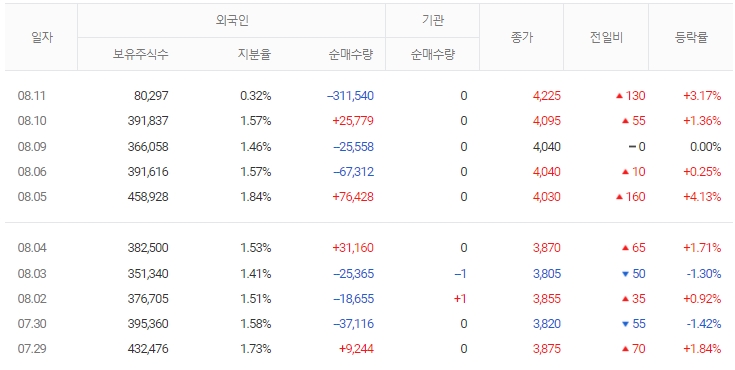The image size is (735, 370).
Task: Select the 08.10 date cell
Action: [32, 121]
